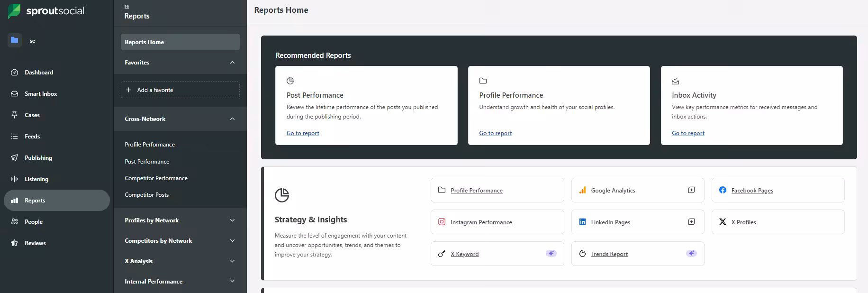
Task: Follow Go to report under Inbox Activity
Action: click(x=688, y=133)
